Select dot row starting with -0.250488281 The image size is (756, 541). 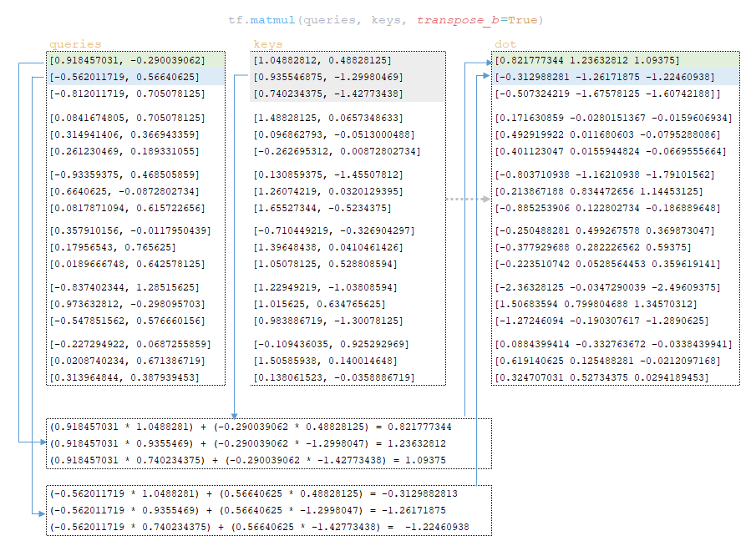coord(605,230)
